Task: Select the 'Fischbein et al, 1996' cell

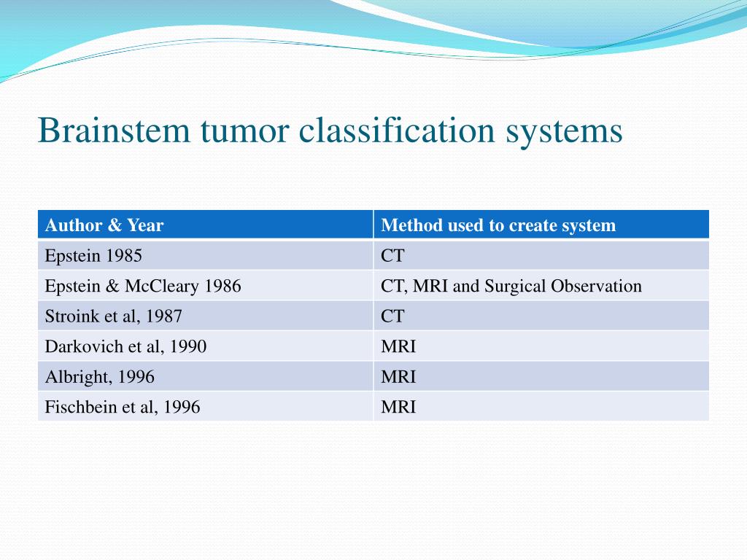Action: coord(205,407)
